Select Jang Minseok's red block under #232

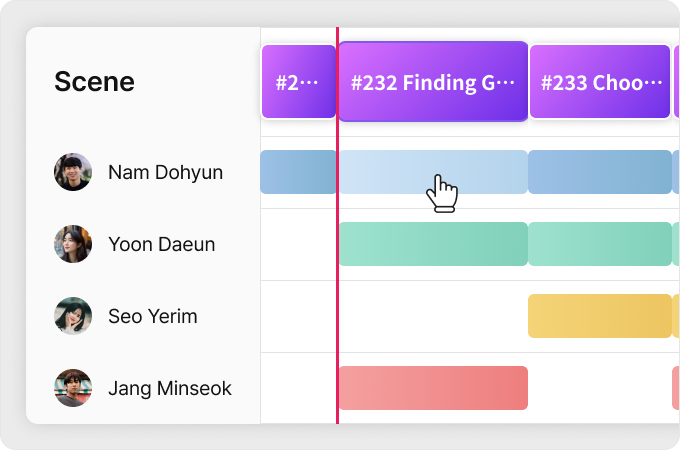[433, 388]
